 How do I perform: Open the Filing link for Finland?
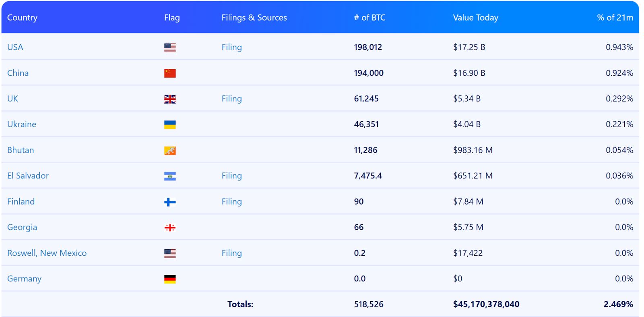pyautogui.click(x=231, y=201)
